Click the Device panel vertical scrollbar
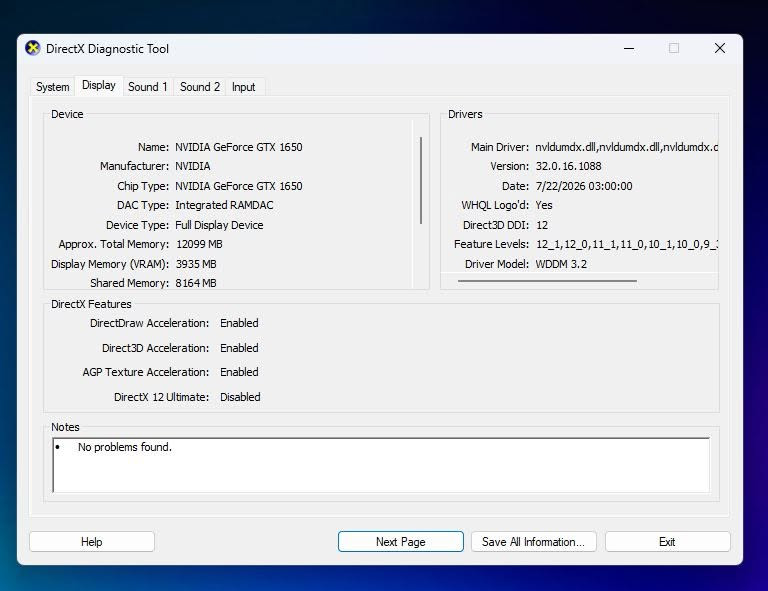The width and height of the screenshot is (768, 591). coord(421,180)
